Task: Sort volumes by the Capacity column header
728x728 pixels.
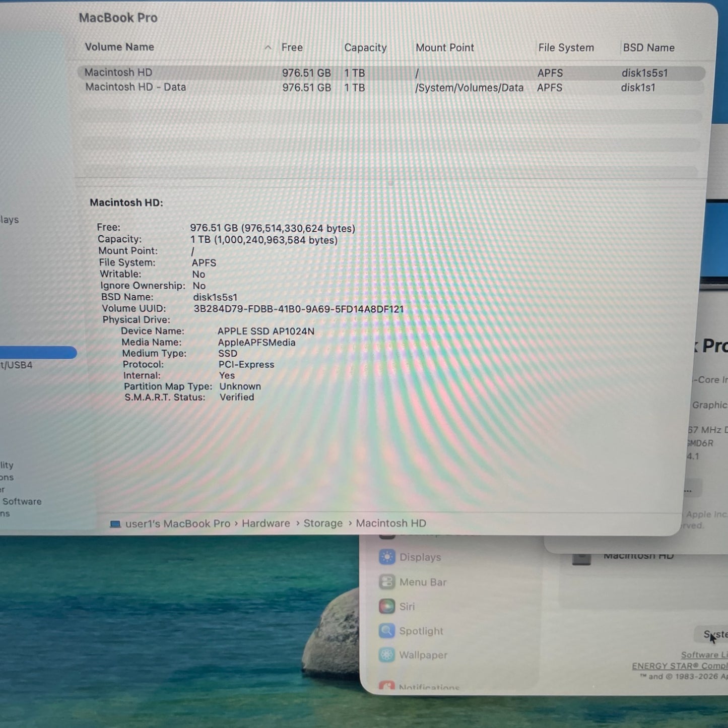Action: (x=365, y=48)
